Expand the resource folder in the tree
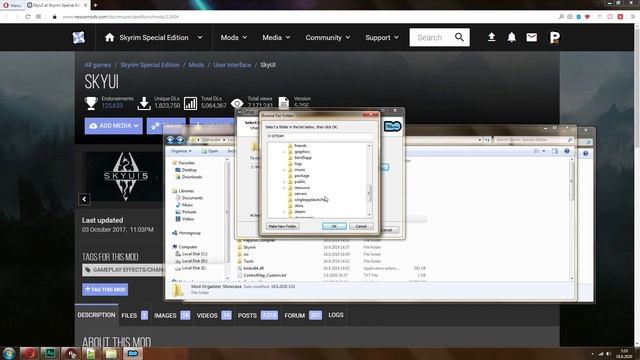 click(284, 188)
